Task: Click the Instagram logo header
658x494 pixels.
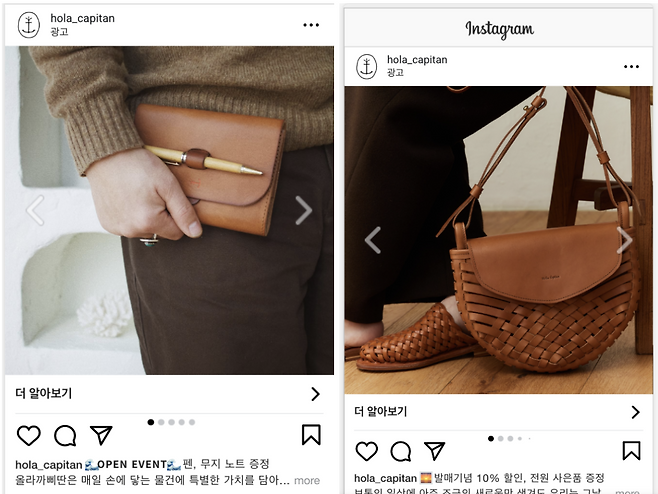Action: point(499,29)
